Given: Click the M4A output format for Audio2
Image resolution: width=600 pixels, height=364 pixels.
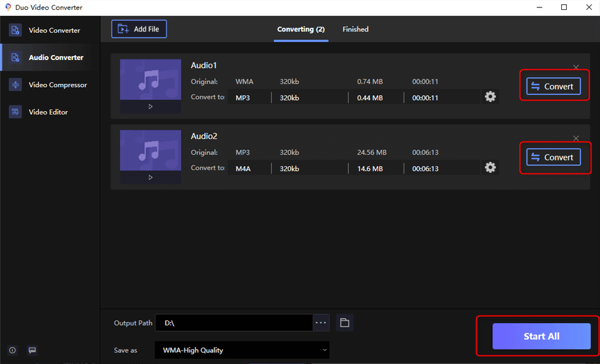Looking at the screenshot, I should tap(243, 169).
